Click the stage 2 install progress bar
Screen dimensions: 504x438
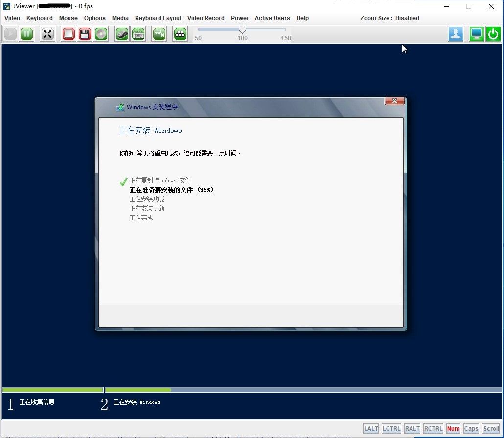[303, 390]
